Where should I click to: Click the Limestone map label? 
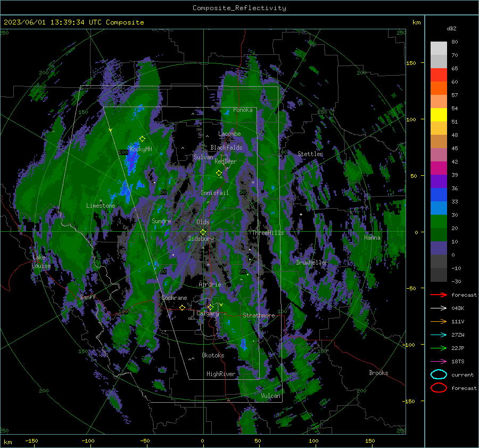coord(101,206)
